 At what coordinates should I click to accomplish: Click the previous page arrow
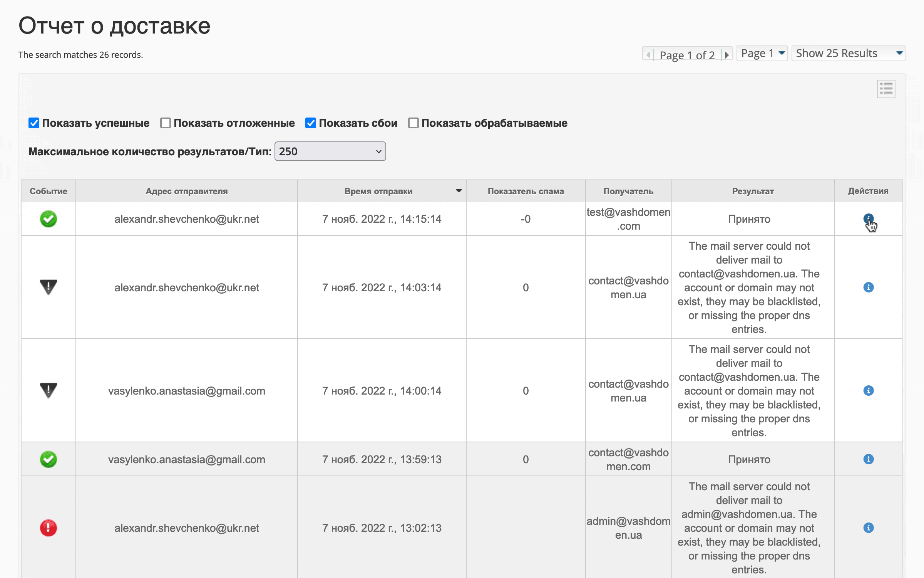pos(648,54)
